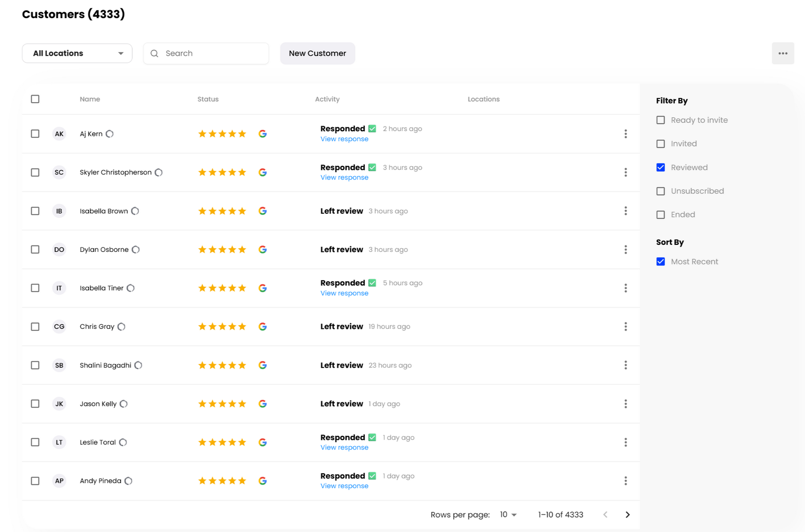The height and width of the screenshot is (532, 805).
Task: Open the kebab menu for Chris Gray
Action: (x=625, y=327)
